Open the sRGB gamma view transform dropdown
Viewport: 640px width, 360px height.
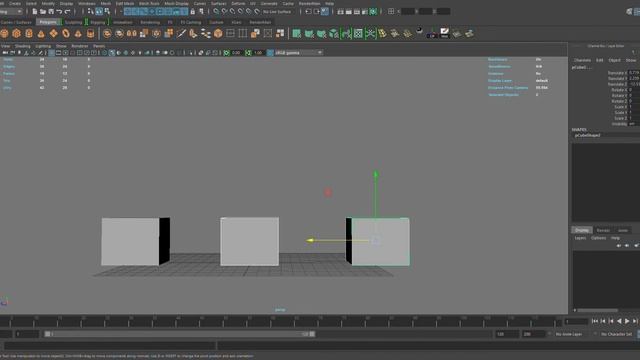coord(298,53)
